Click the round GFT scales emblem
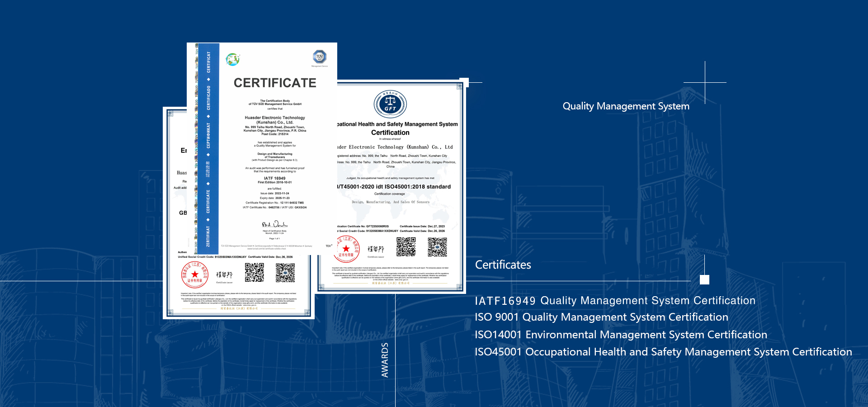Screen dimensions: 868x407 point(390,104)
